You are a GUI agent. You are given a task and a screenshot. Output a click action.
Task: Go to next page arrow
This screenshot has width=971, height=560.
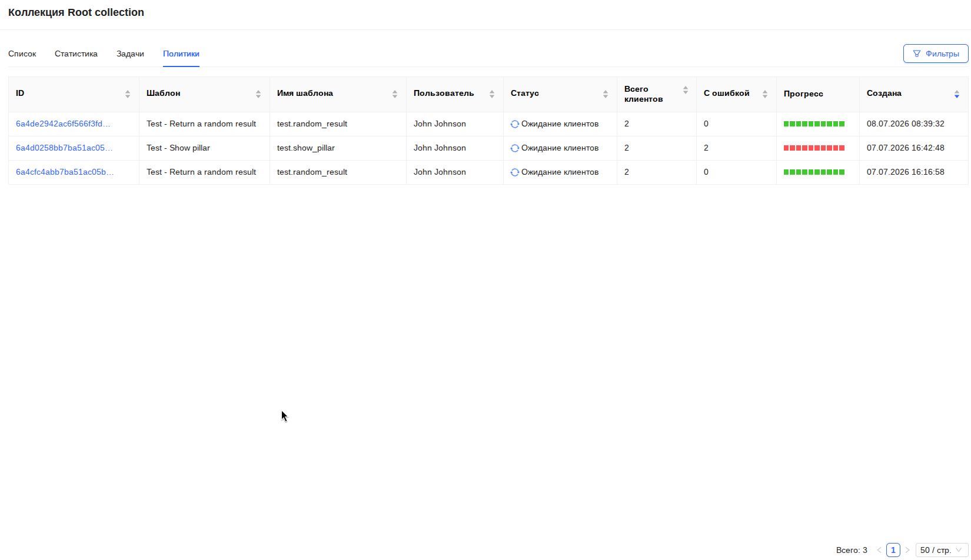(x=907, y=550)
